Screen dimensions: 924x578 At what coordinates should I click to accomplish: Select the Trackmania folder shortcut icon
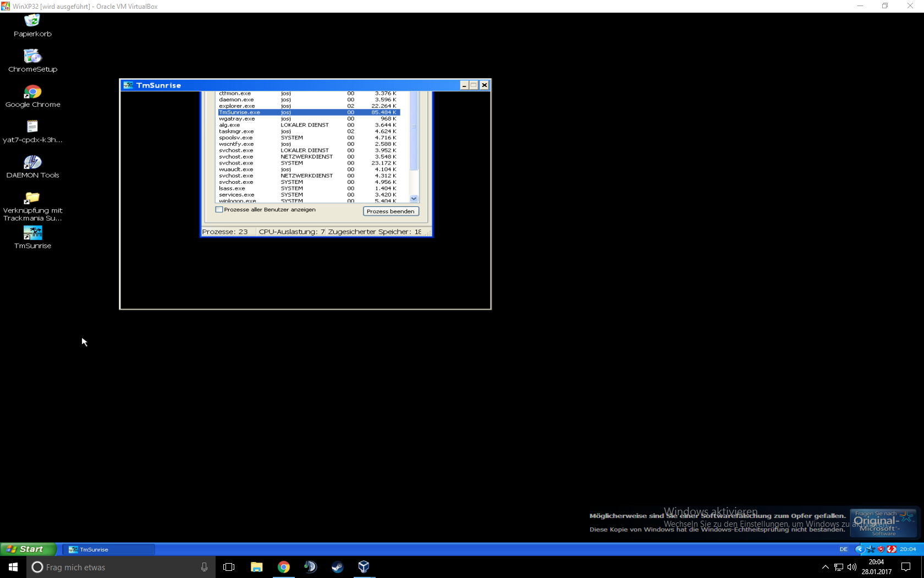point(32,206)
